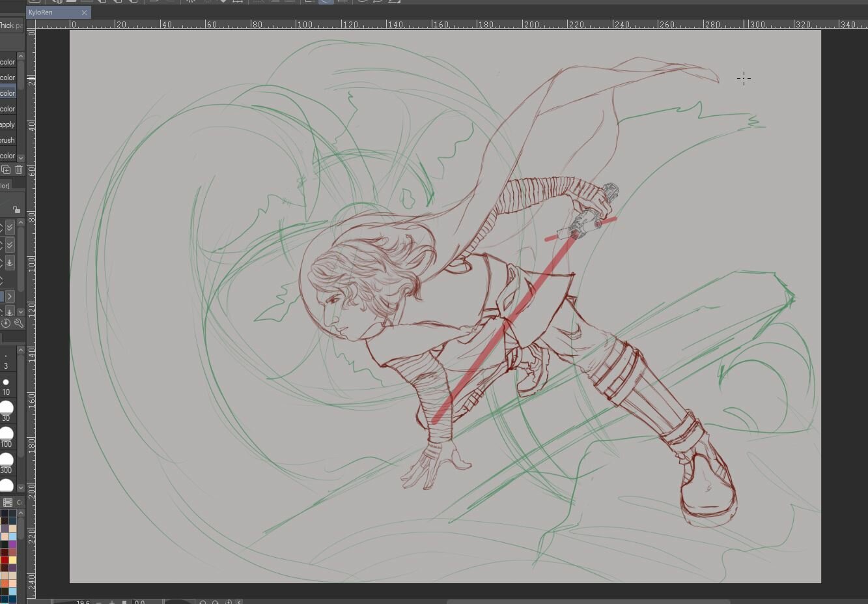
Task: Open the Thick paint sub tool group tab
Action: (x=12, y=25)
